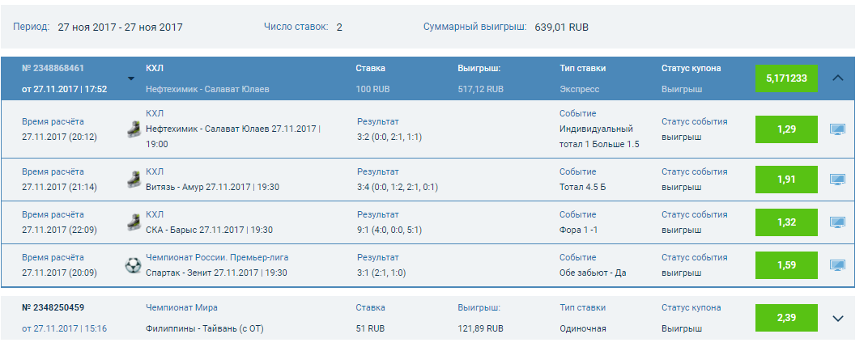Screen dimensions: 868x351
Task: Open the broadcast monitor icon for Витязь - Амур
Action: (x=837, y=180)
